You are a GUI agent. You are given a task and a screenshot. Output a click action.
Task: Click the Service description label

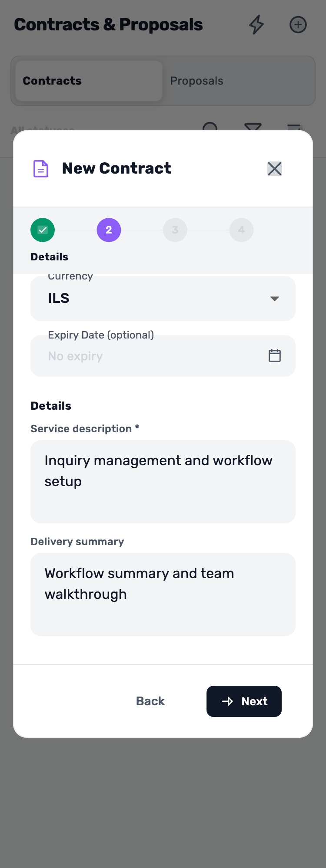(85, 429)
